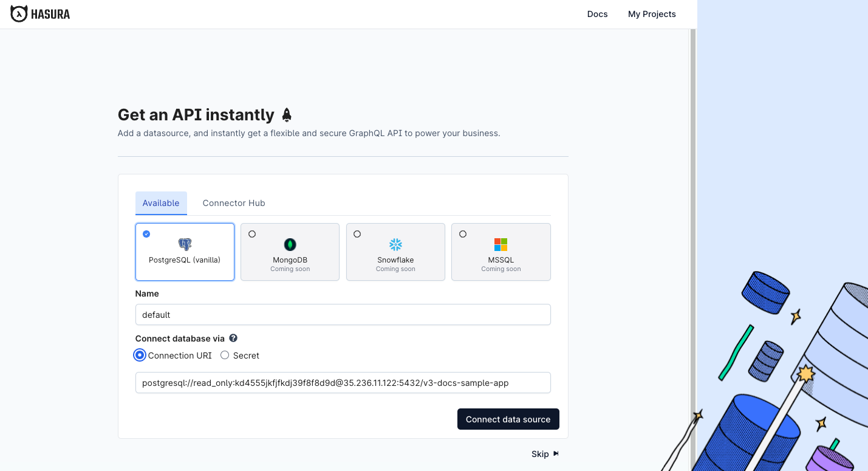868x471 pixels.
Task: Click the MSSQL Microsoft logo icon
Action: [x=501, y=244]
